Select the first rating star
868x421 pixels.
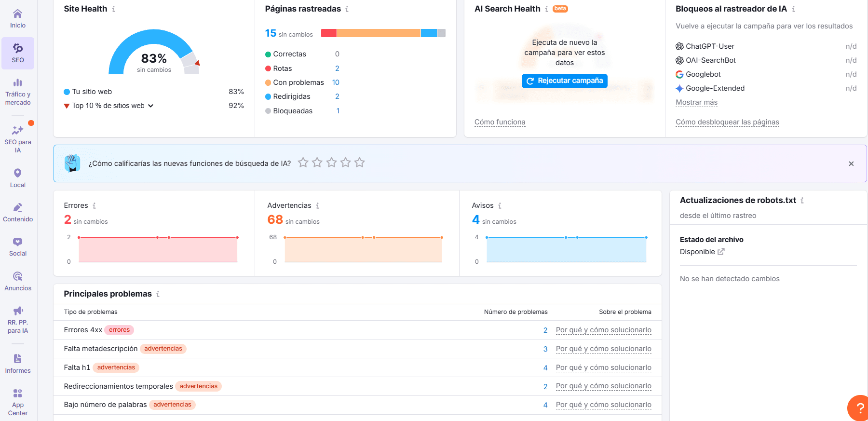point(303,163)
